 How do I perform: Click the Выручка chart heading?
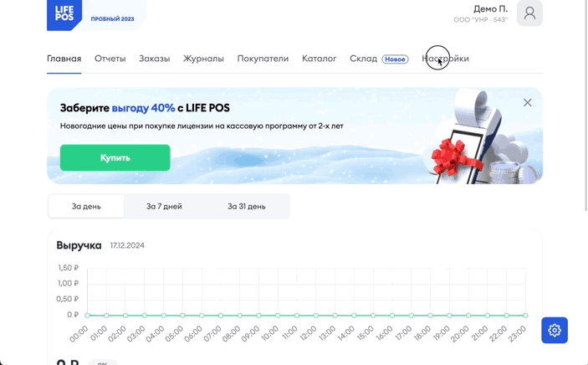(79, 245)
